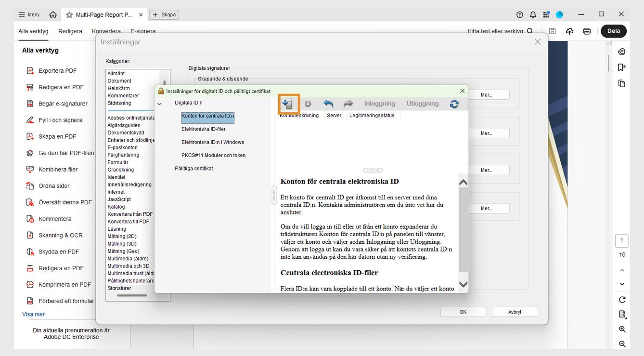Viewport: 644px width, 356px height.
Task: Click the save disk icon
Action: [552, 31]
